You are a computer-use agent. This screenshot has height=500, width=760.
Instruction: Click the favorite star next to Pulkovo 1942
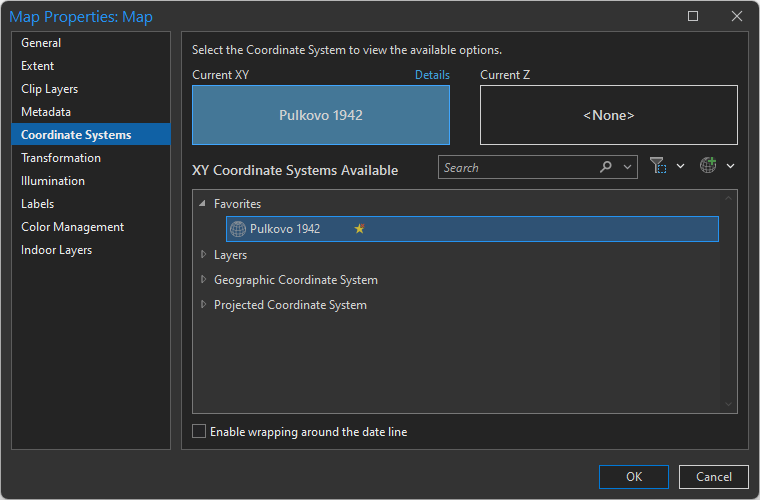tap(359, 229)
